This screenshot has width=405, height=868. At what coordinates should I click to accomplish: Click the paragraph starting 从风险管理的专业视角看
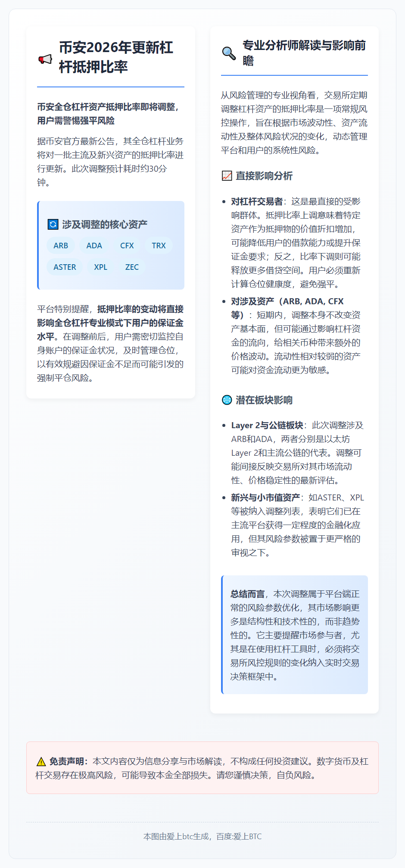pos(294,123)
